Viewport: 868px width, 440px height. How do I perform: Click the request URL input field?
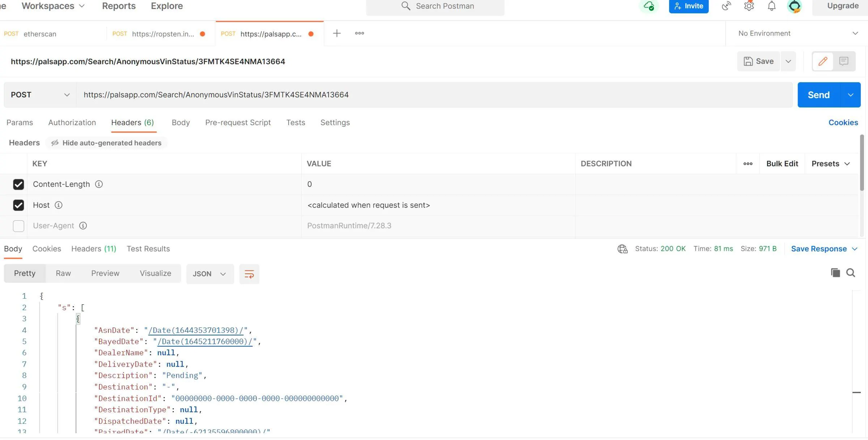[434, 95]
